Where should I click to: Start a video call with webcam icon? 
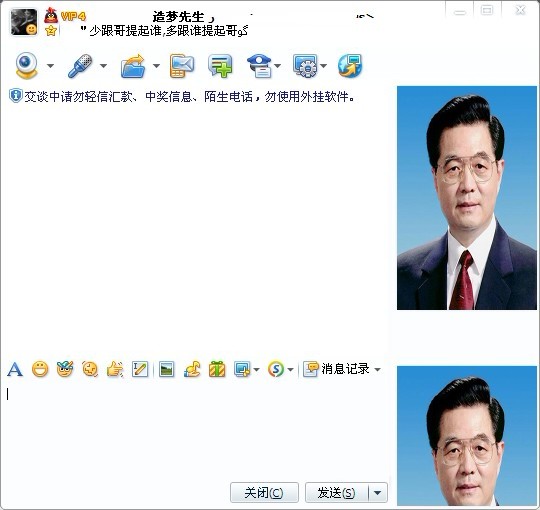(27, 65)
